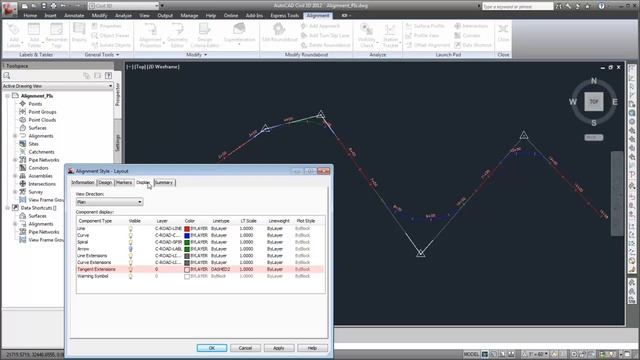Screen dimensions: 640x360
Task: Click Add Turn Slip Lane
Action: [325, 36]
